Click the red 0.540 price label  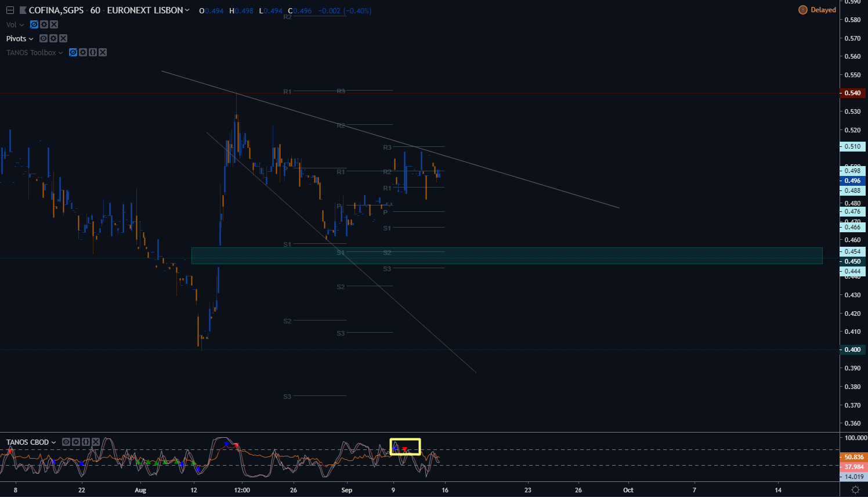coord(852,93)
